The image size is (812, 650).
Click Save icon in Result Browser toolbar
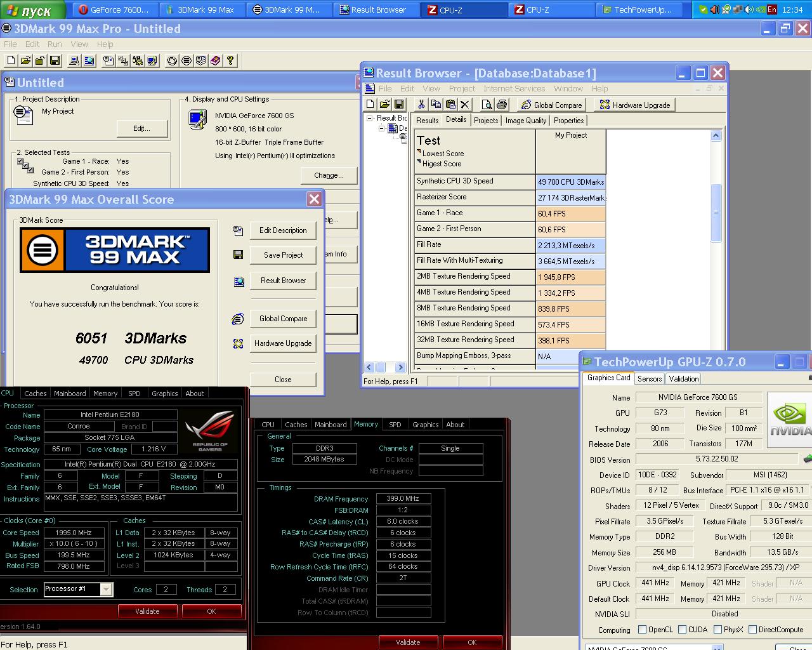point(399,105)
